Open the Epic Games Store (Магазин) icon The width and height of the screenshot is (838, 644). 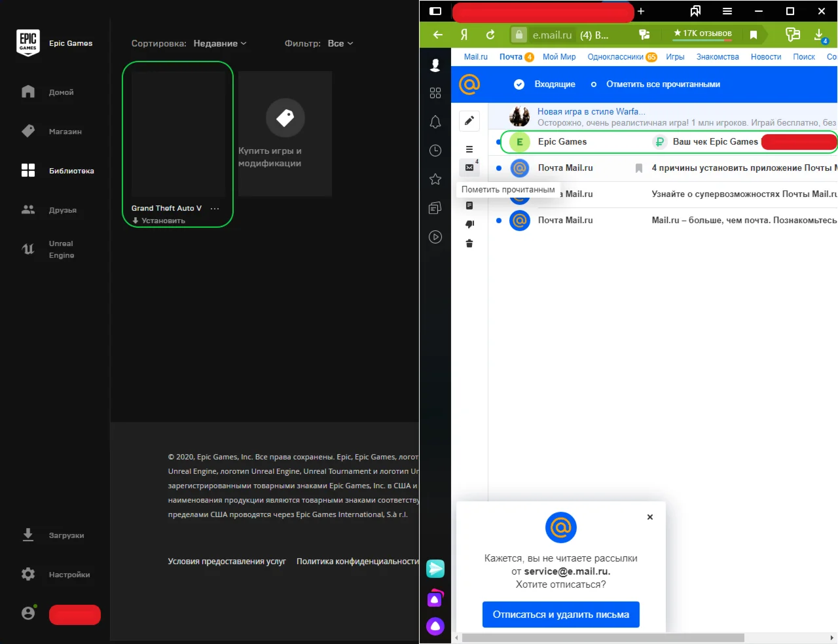point(28,131)
